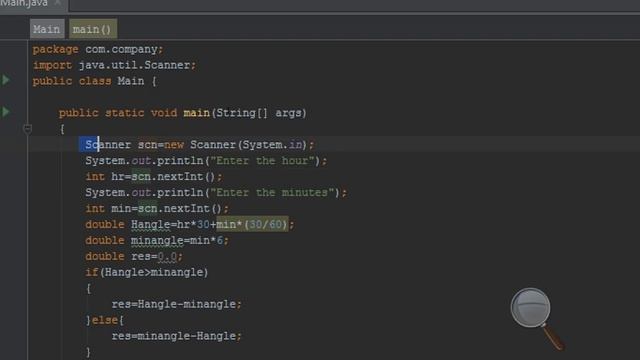Click 'res=minangle-Hangle;' line
The image size is (640, 360).
pos(177,336)
